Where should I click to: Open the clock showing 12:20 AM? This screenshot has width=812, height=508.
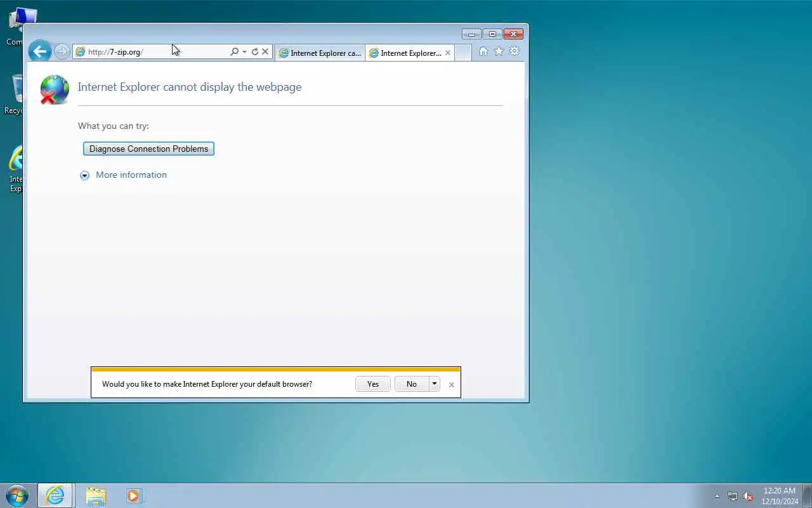(780, 496)
